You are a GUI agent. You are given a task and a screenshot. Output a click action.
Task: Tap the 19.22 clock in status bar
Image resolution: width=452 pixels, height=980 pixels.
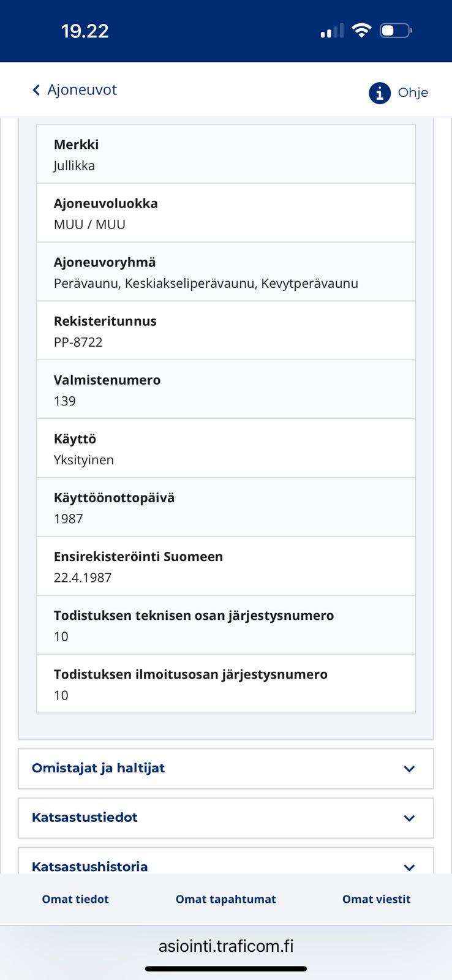click(85, 31)
